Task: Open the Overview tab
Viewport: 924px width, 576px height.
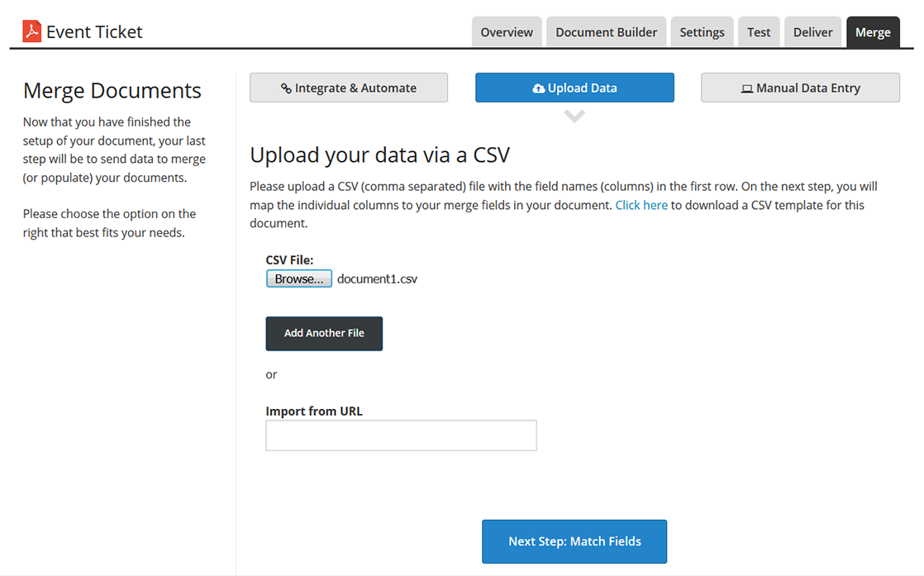Action: 507,32
